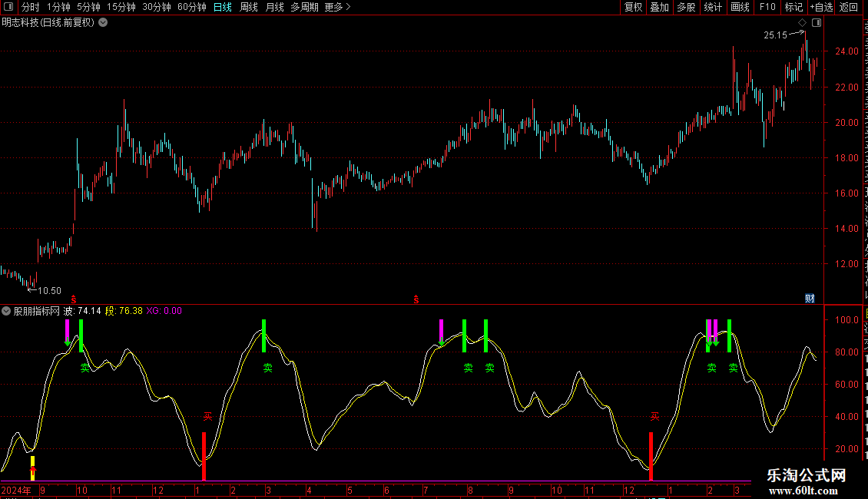The height and width of the screenshot is (499, 868).
Task: Click the 25.15 high price label
Action: 775,35
